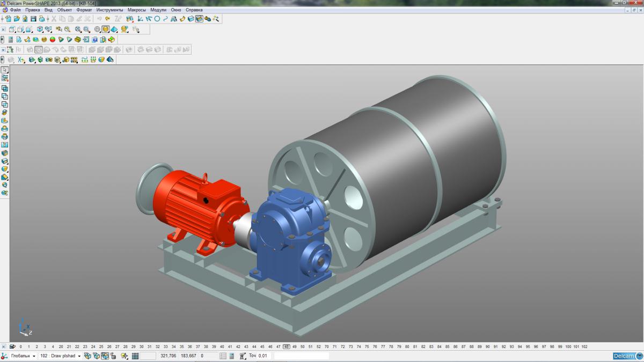The width and height of the screenshot is (644, 362).
Task: Toggle level 20 visibility
Action: coord(61,347)
